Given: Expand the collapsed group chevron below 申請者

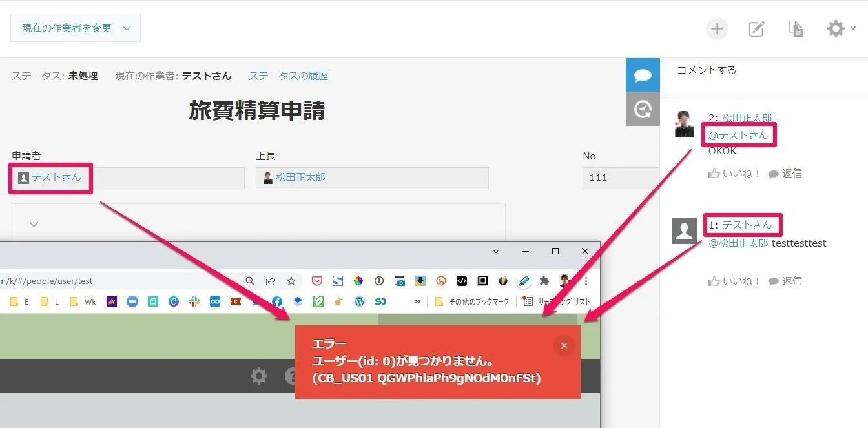Looking at the screenshot, I should [x=34, y=224].
